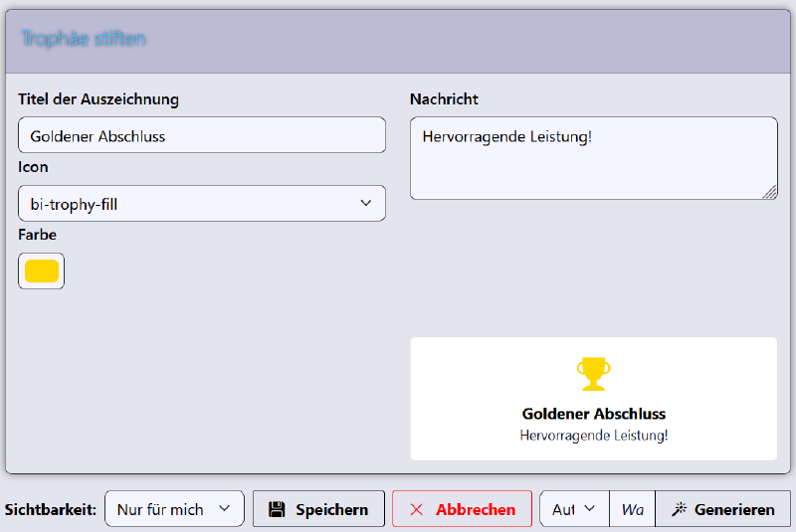Click the 'Titel der Auszeichnung' label
Viewport: 796px width, 532px height.
[99, 98]
